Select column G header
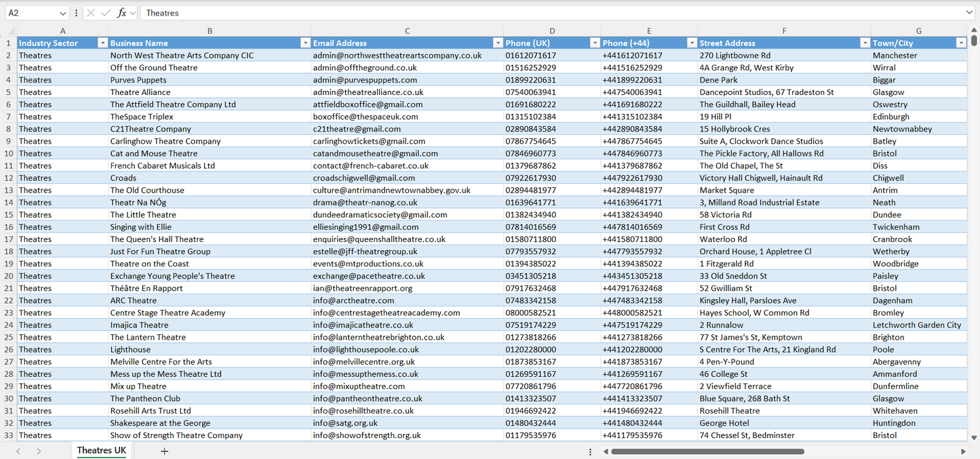 point(919,31)
